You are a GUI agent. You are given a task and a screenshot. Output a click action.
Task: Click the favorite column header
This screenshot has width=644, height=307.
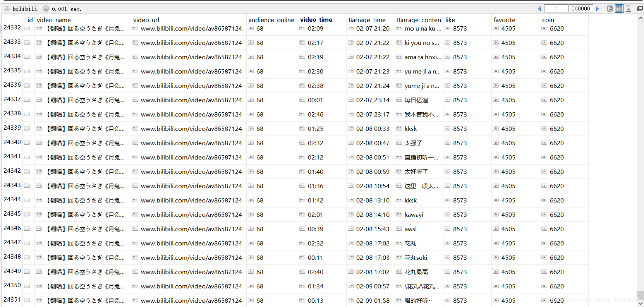(x=505, y=20)
